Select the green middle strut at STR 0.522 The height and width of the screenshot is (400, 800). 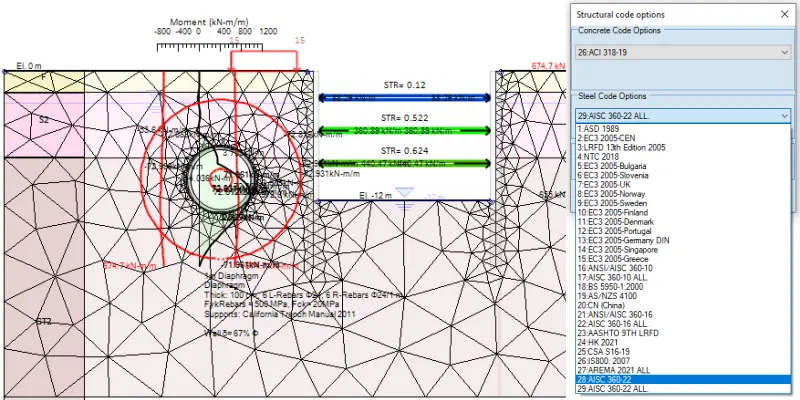click(x=405, y=131)
